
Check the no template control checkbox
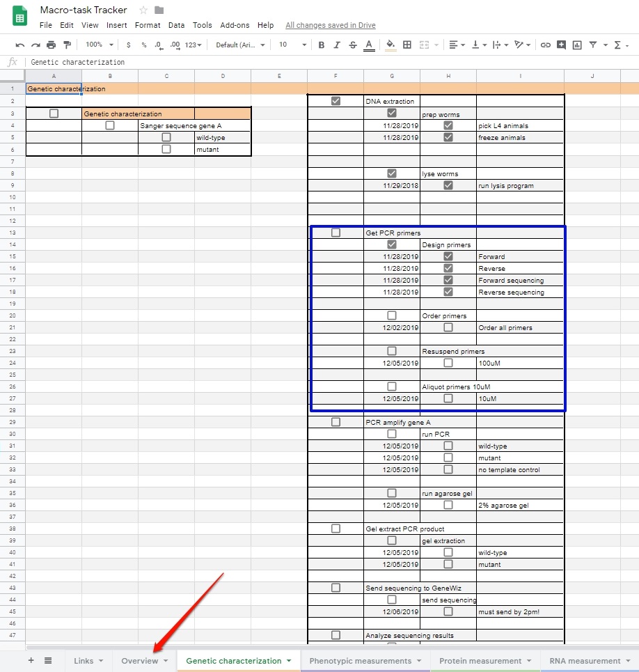pos(448,469)
